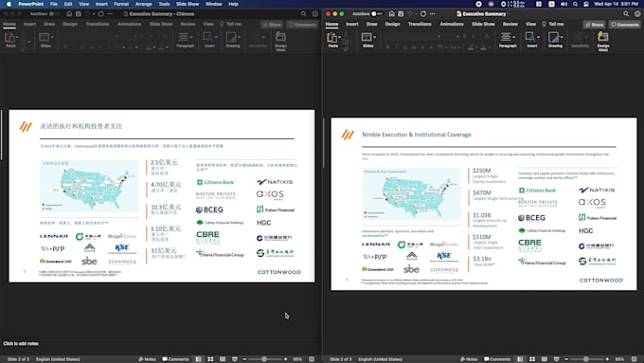Switch to Slide Sorter view in right status bar
644x363 pixels.
[x=532, y=359]
